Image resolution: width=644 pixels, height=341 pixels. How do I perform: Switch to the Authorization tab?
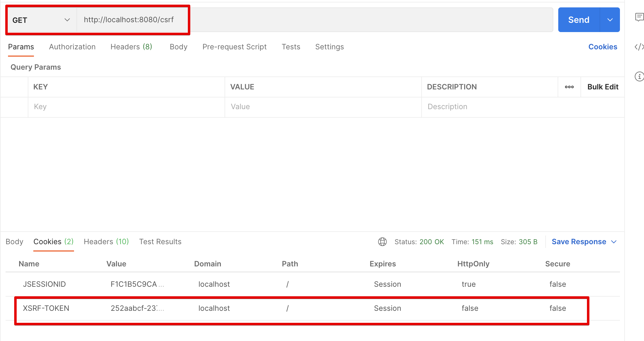72,47
